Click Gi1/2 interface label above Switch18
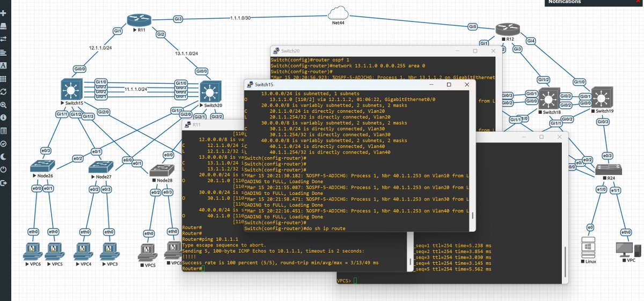The image size is (644, 301). pos(544,79)
